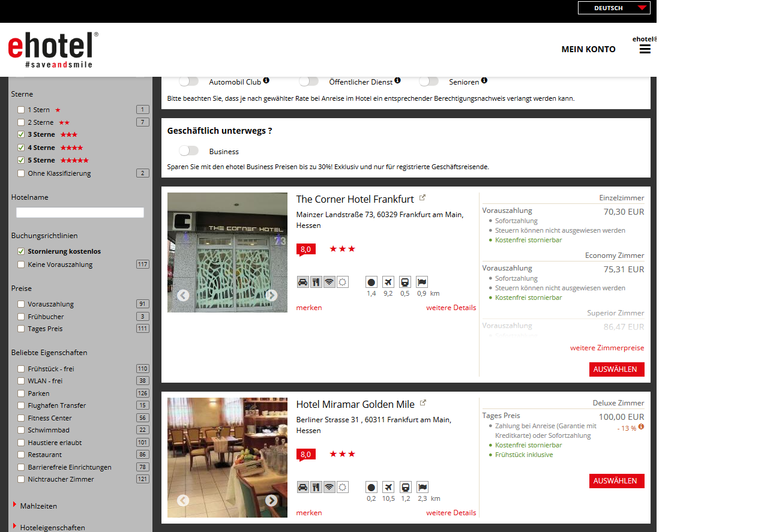
Task: Open the DEUTSCH language dropdown
Action: tap(614, 8)
